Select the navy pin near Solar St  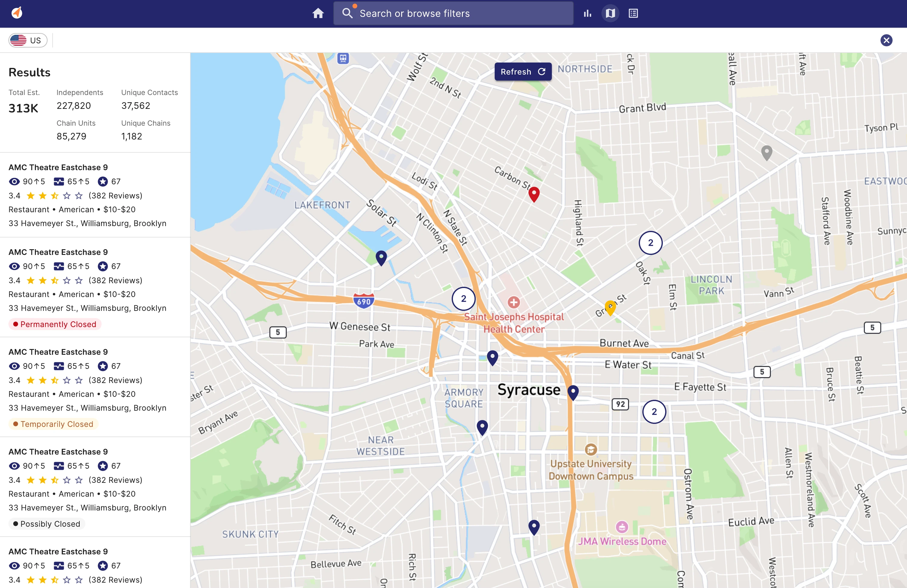point(381,258)
